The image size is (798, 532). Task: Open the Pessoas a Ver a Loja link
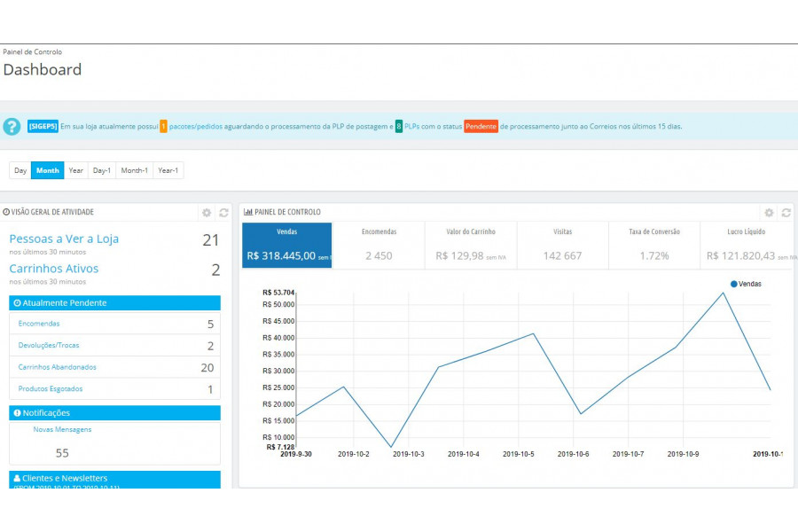click(64, 239)
